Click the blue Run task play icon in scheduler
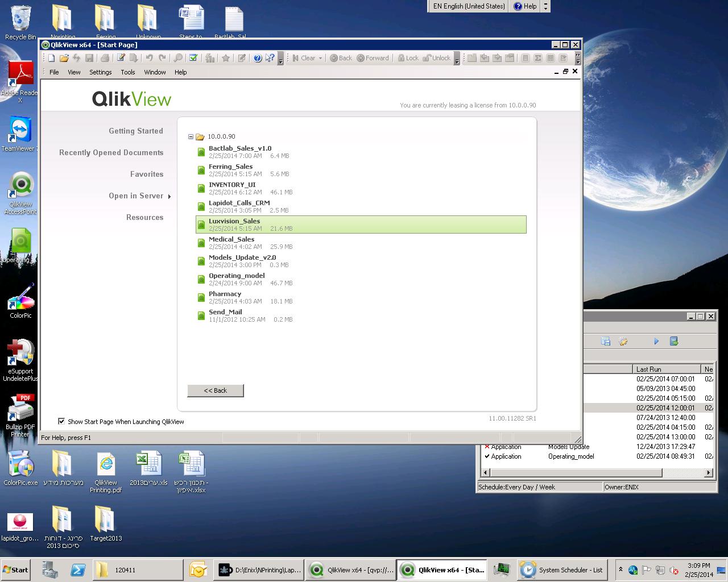 tap(656, 341)
